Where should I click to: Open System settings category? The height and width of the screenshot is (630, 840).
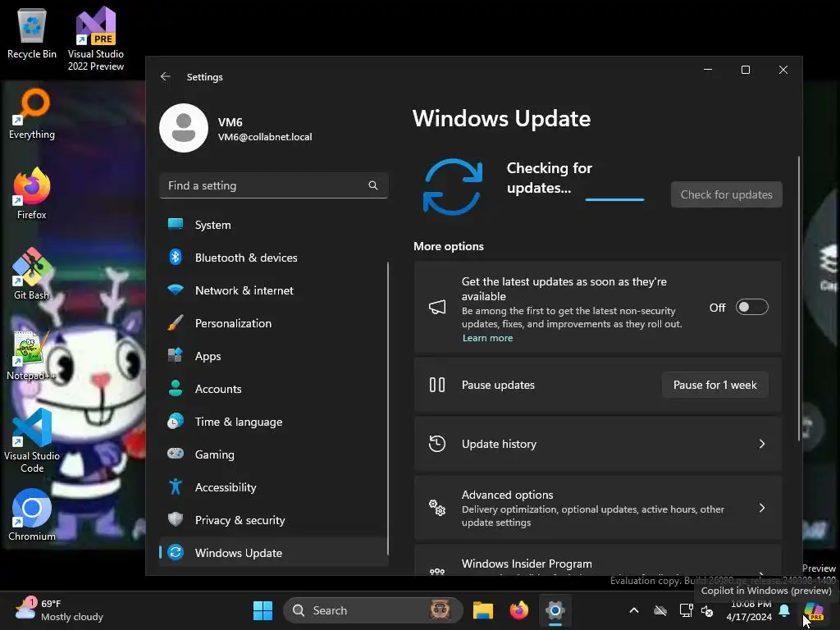274,225
